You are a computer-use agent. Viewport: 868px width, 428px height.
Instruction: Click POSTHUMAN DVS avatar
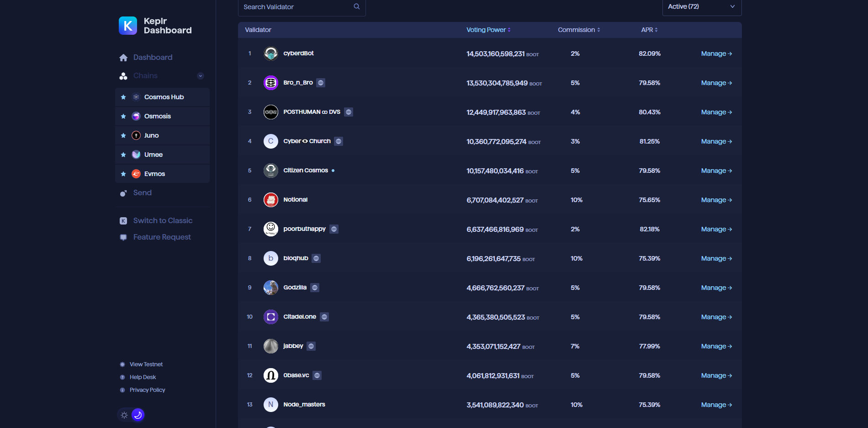pos(271,112)
